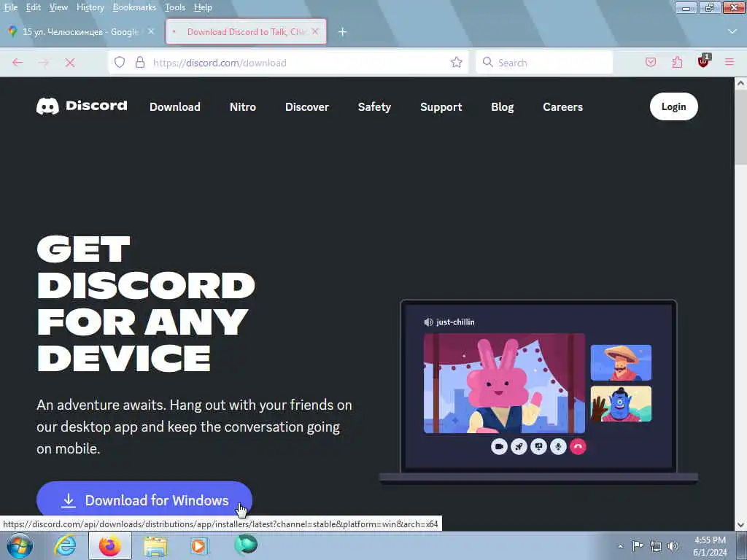
Task: Go back to the previous page
Action: coord(18,63)
